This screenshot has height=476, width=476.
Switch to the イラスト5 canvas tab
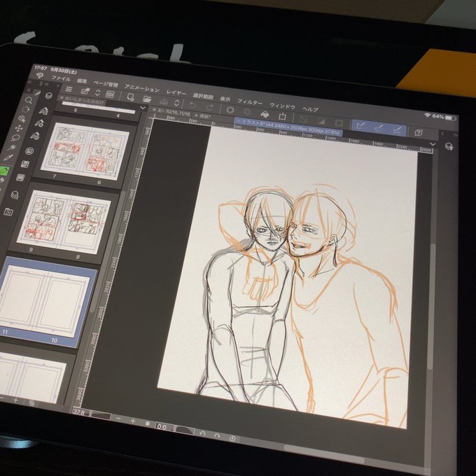click(x=288, y=127)
